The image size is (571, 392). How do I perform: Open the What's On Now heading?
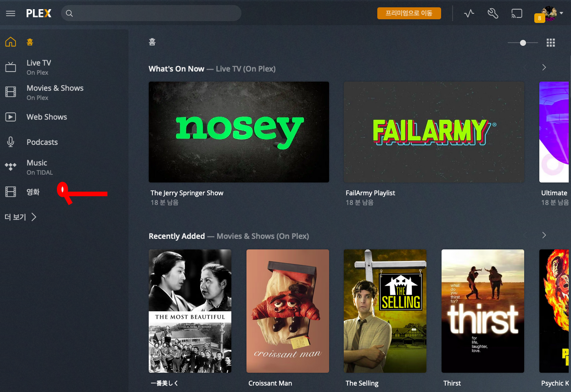click(x=176, y=69)
